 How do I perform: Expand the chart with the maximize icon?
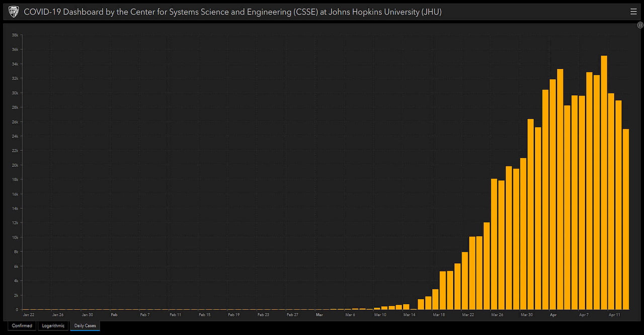(x=640, y=25)
